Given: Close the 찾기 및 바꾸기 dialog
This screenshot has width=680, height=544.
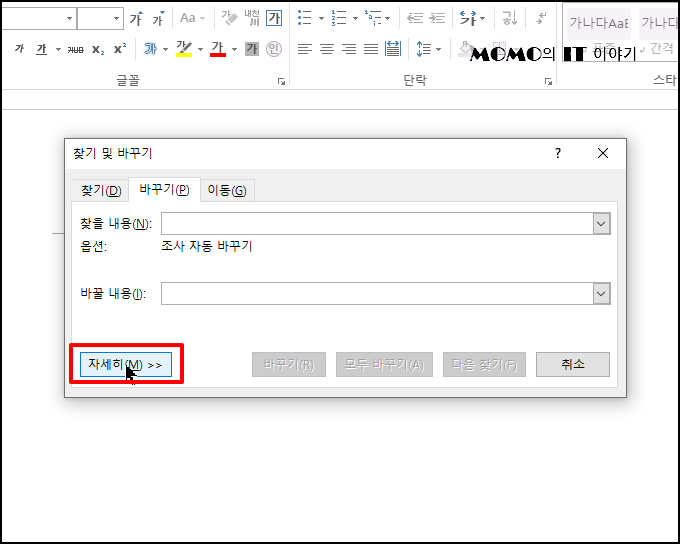Looking at the screenshot, I should [603, 153].
